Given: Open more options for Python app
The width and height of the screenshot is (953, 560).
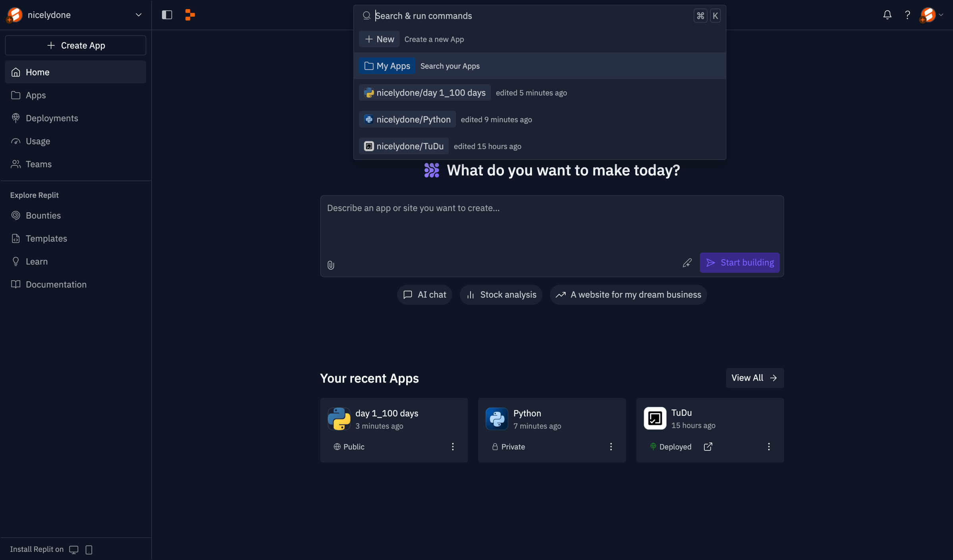Looking at the screenshot, I should [611, 447].
